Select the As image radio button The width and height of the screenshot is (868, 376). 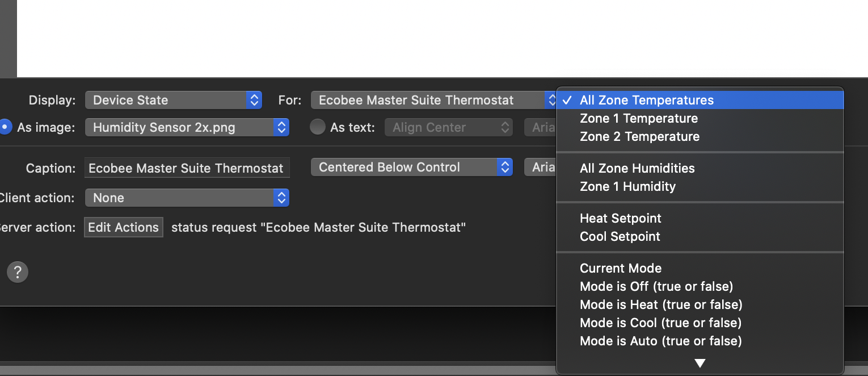(5, 127)
